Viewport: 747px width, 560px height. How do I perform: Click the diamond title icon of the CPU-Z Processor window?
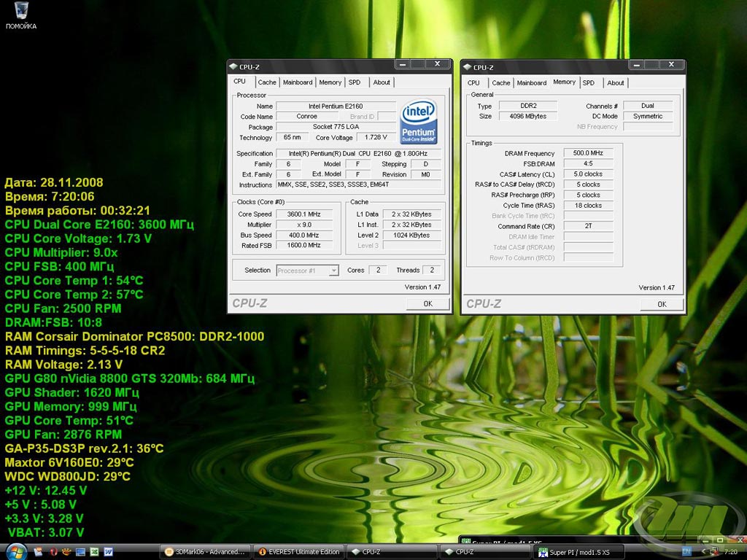[x=233, y=66]
